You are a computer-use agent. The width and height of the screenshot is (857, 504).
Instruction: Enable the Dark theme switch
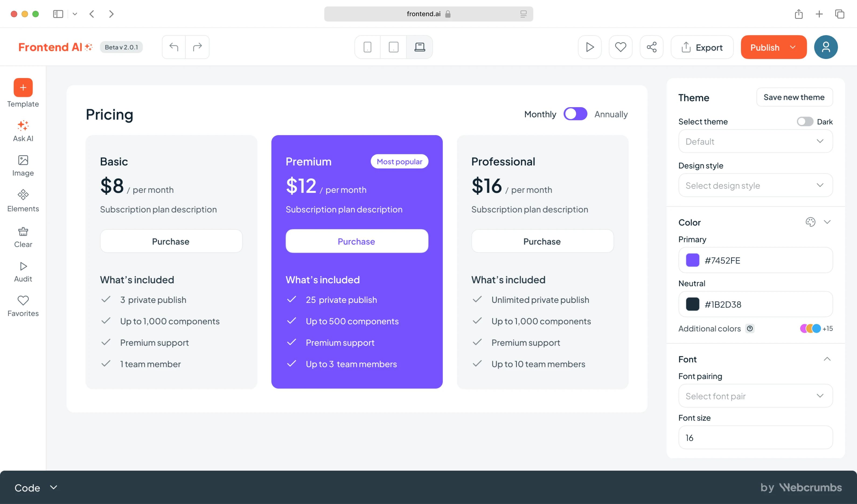[805, 121]
